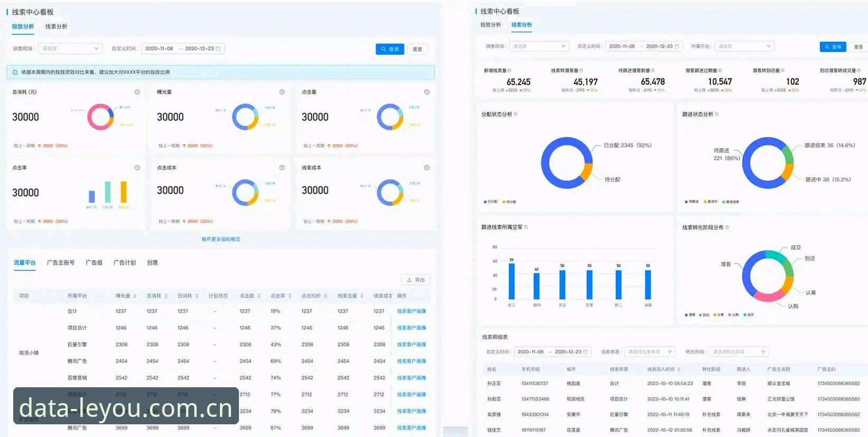868x437 pixels.
Task: Open 销售现场 dropdown in left dashboard
Action: pyautogui.click(x=70, y=49)
